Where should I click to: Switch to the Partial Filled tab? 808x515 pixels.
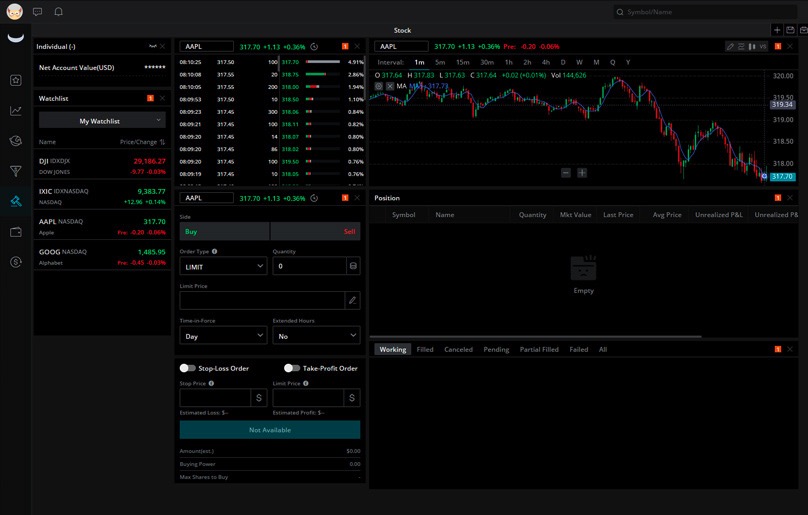(x=539, y=350)
